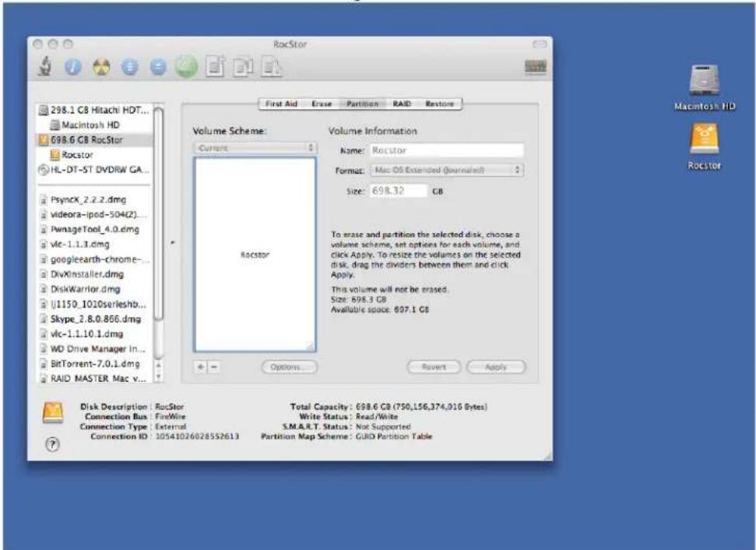Switch to the RAID tab
Viewport: 756px width, 550px height.
click(x=402, y=104)
